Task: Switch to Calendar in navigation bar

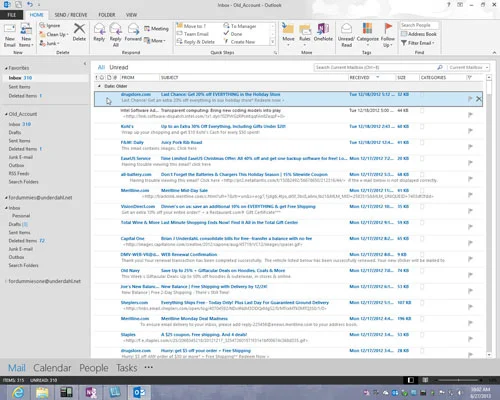Action: click(52, 368)
